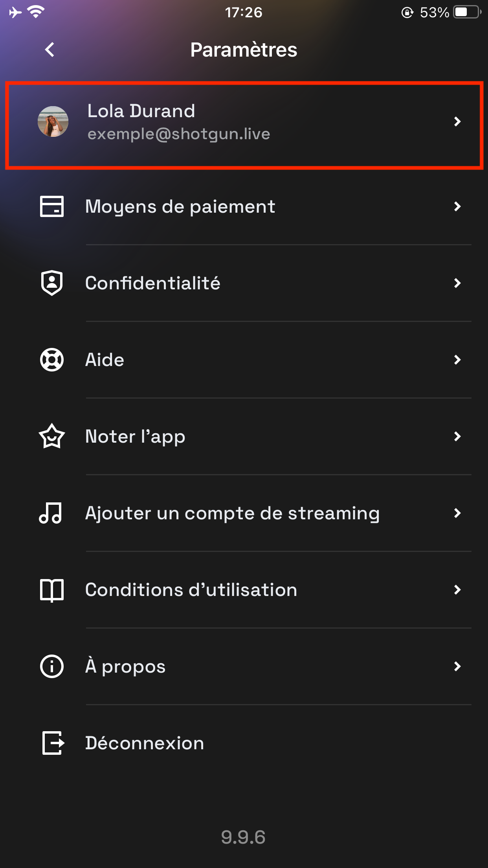This screenshot has height=868, width=488.
Task: Click the logout door icon
Action: point(53,743)
